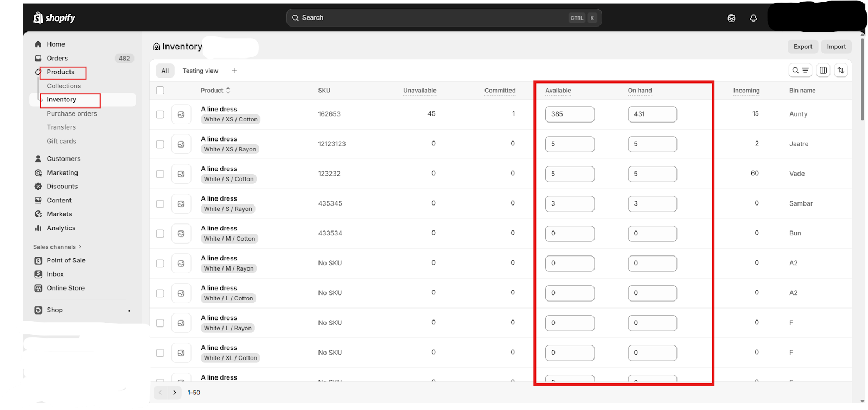Click bin name Sambar
Viewport: 868px width, 410px height.
click(x=801, y=203)
